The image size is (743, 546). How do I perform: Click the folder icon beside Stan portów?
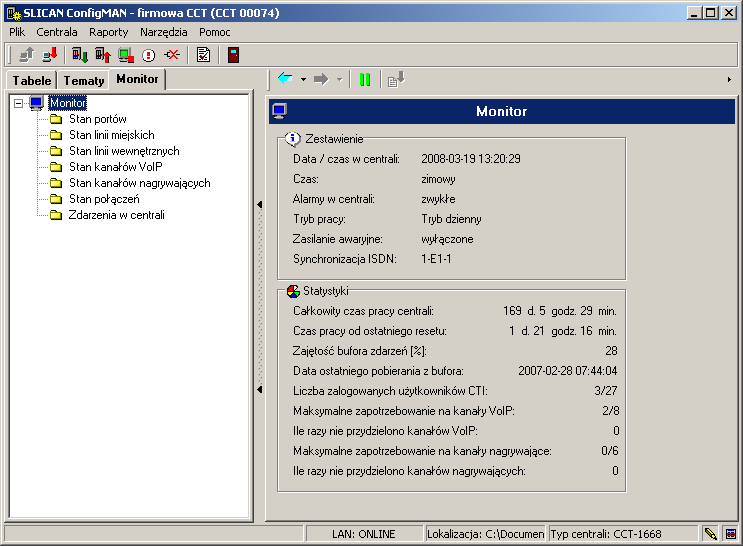coord(56,119)
